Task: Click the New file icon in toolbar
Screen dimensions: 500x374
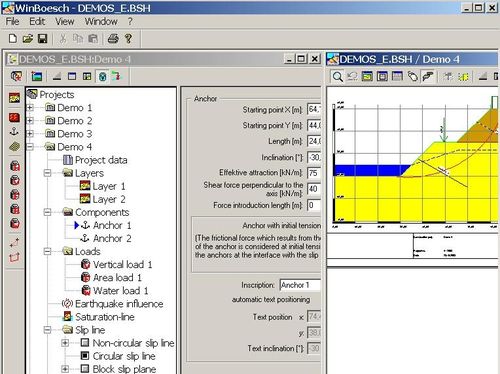Action: coord(13,39)
